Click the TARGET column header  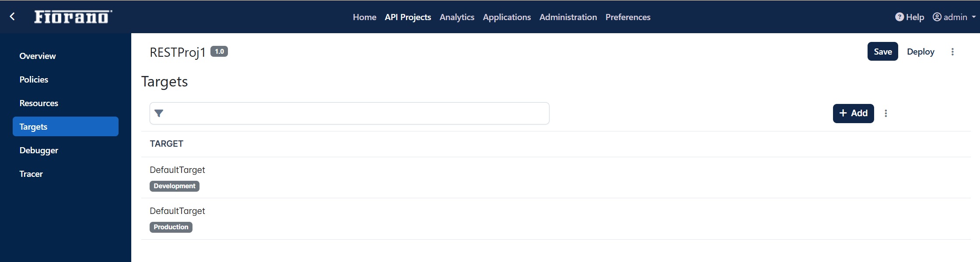click(166, 144)
